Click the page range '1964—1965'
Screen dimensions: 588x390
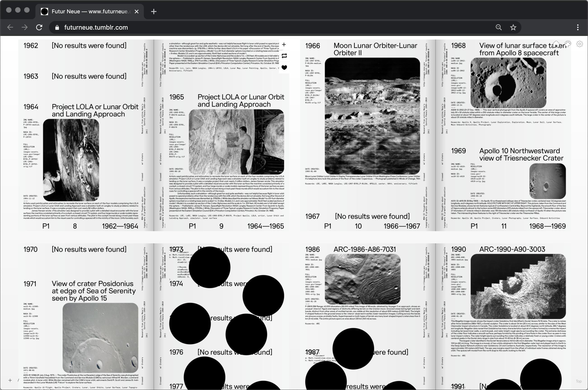click(266, 226)
